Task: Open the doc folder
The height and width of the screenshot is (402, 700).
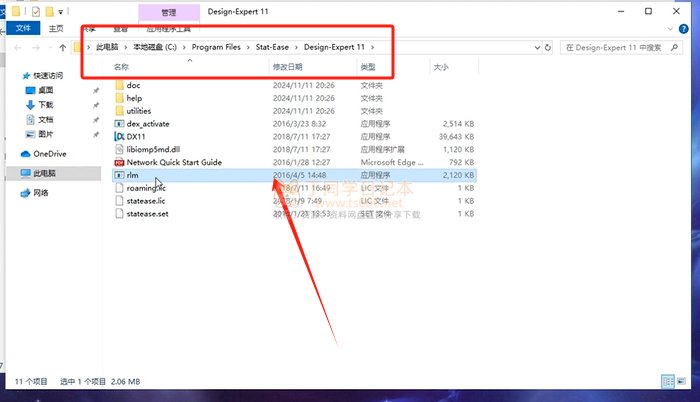Action: (x=133, y=85)
